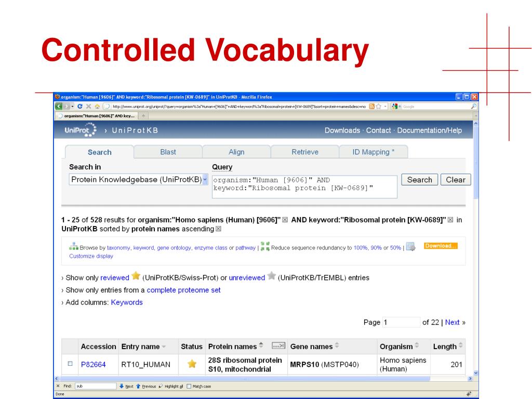Open a new tab with the plus button
The width and height of the screenshot is (532, 399).
[x=143, y=116]
